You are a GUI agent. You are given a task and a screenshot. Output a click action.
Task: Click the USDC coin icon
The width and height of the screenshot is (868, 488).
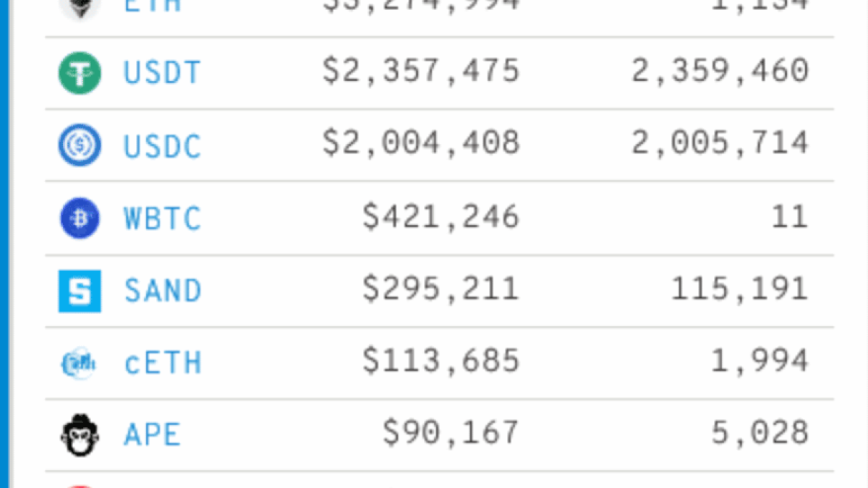pos(80,145)
